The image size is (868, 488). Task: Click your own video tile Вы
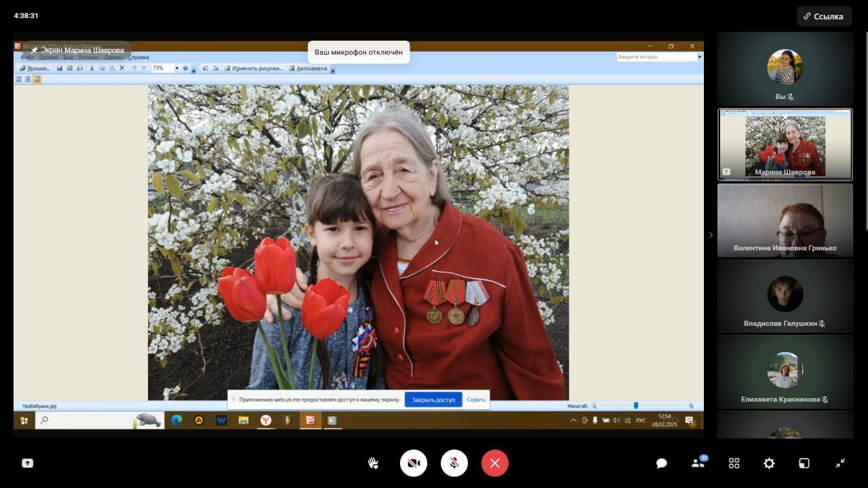(x=785, y=68)
